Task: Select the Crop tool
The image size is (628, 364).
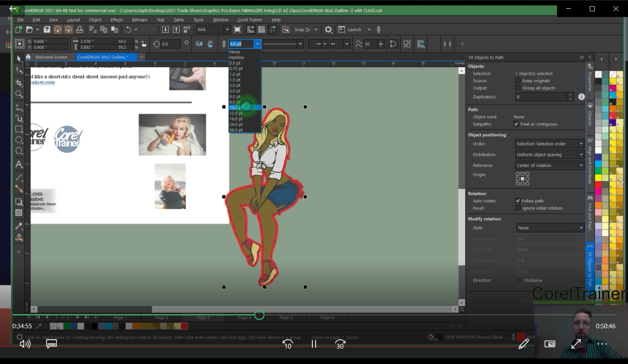Action: coord(19,83)
